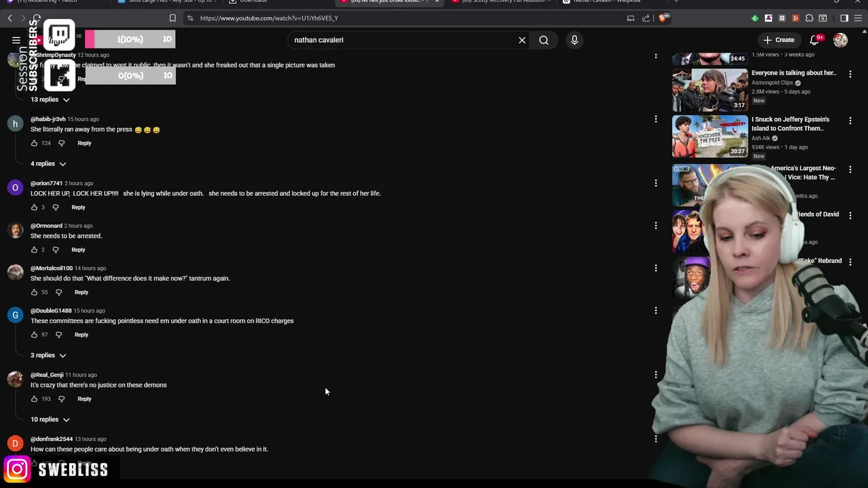Open options for @donfrank2544 comment
This screenshot has height=488, width=868.
coord(656,439)
